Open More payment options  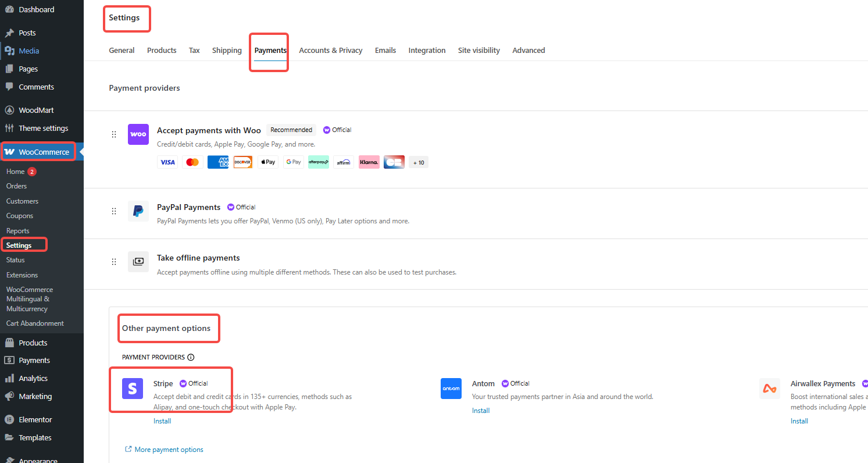169,449
